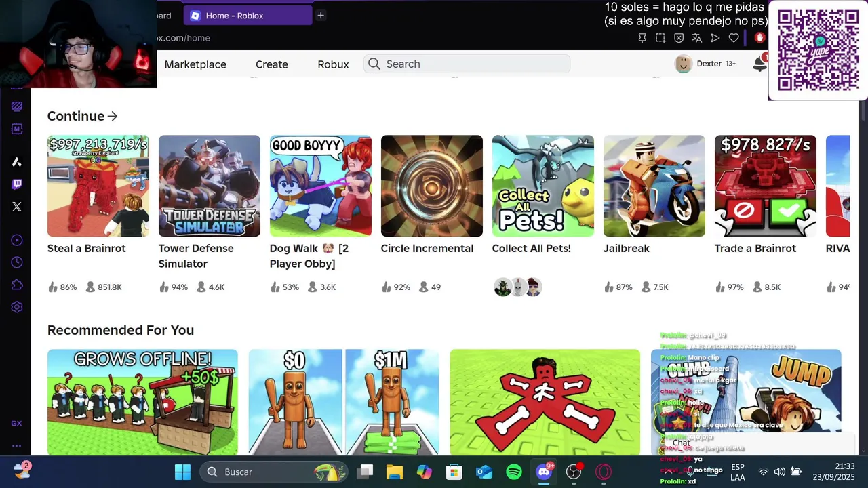
Task: Open Roblox notifications bell
Action: [759, 64]
